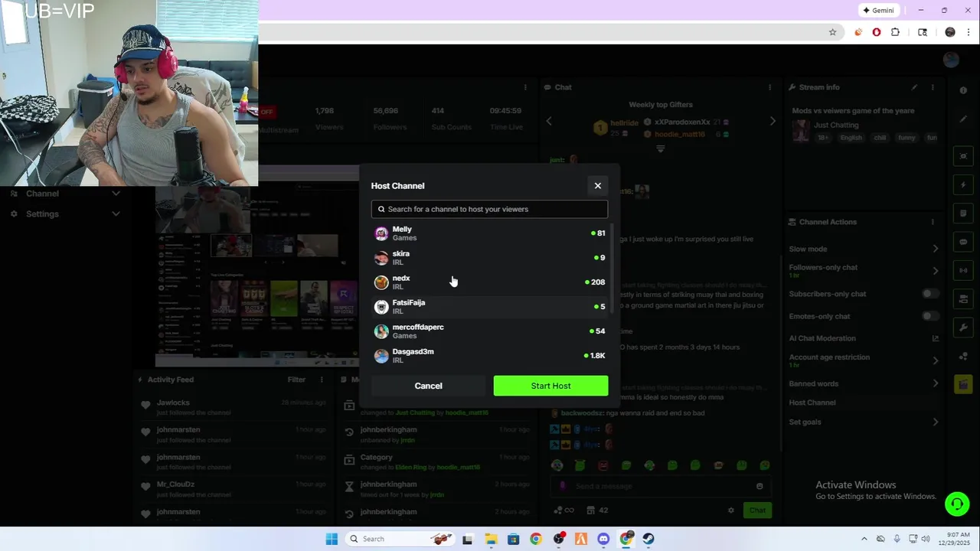Open Discord from the taskbar
980x551 pixels.
tap(603, 539)
